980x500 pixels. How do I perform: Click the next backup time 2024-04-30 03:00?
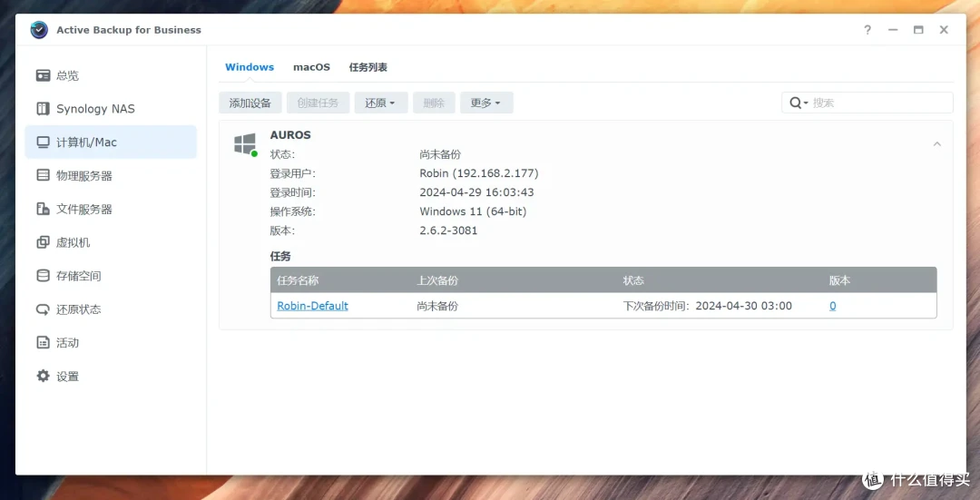coord(744,306)
